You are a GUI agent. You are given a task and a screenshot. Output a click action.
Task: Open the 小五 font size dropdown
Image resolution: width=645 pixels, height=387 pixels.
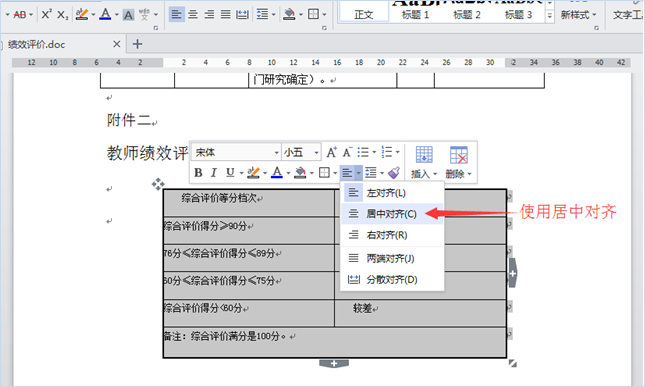point(302,153)
